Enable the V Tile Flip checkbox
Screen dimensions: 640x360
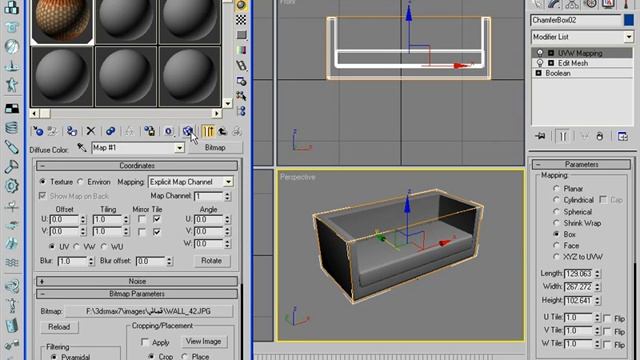click(607, 331)
